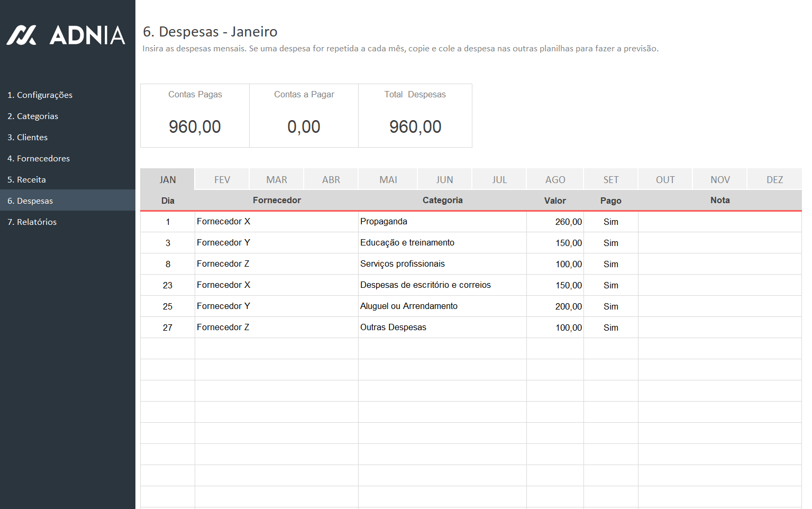This screenshot has height=509, width=812.
Task: Open the Configurações sidebar page
Action: pos(40,95)
